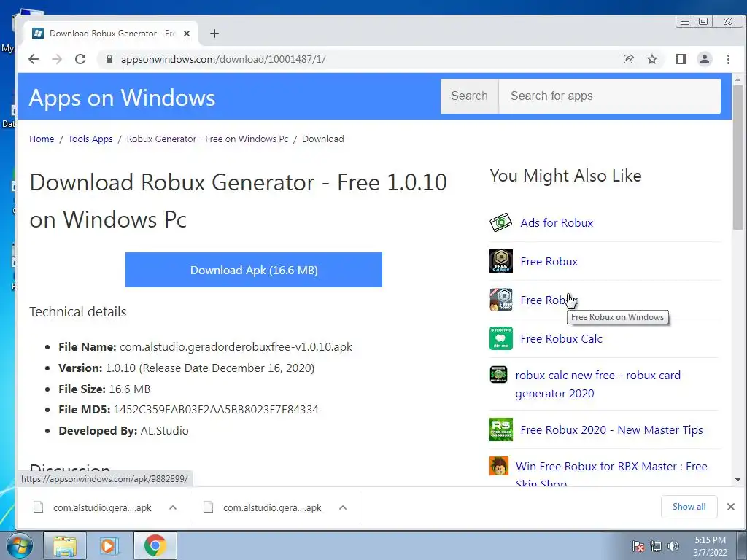
Task: Select the Download Robux Generator tab
Action: click(x=111, y=34)
